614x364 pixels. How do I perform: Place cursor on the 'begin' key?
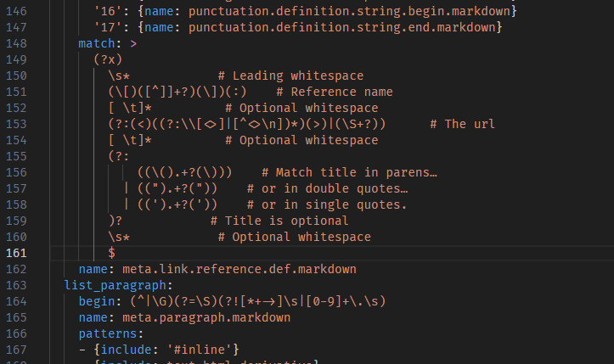tap(97, 301)
